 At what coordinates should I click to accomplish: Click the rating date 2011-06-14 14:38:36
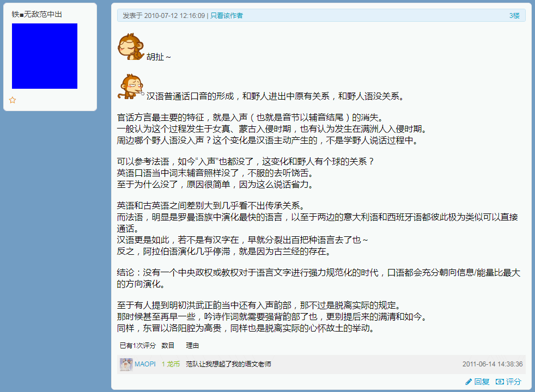pos(493,364)
